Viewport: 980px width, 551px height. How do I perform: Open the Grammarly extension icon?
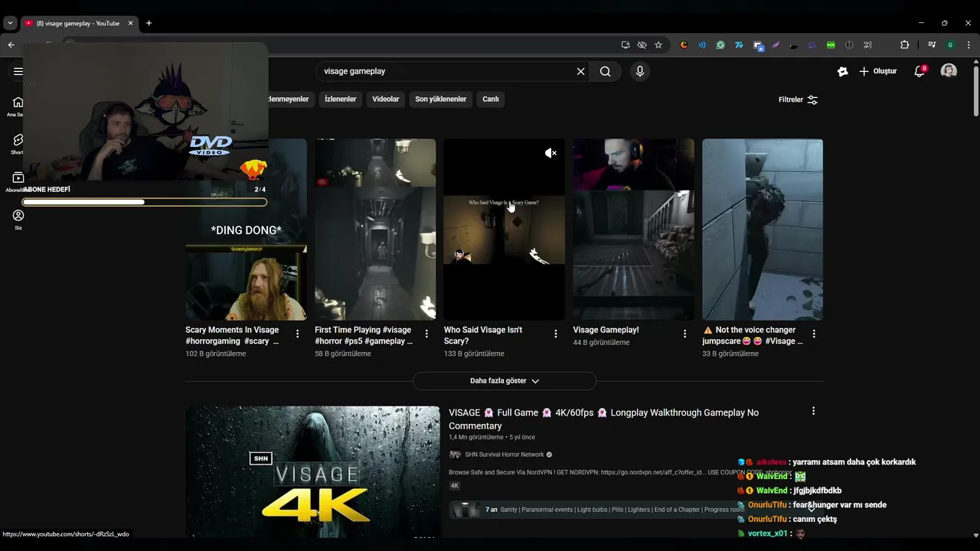720,45
